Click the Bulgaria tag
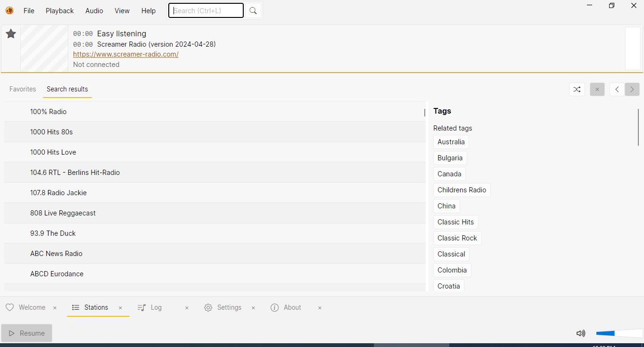 pyautogui.click(x=450, y=158)
